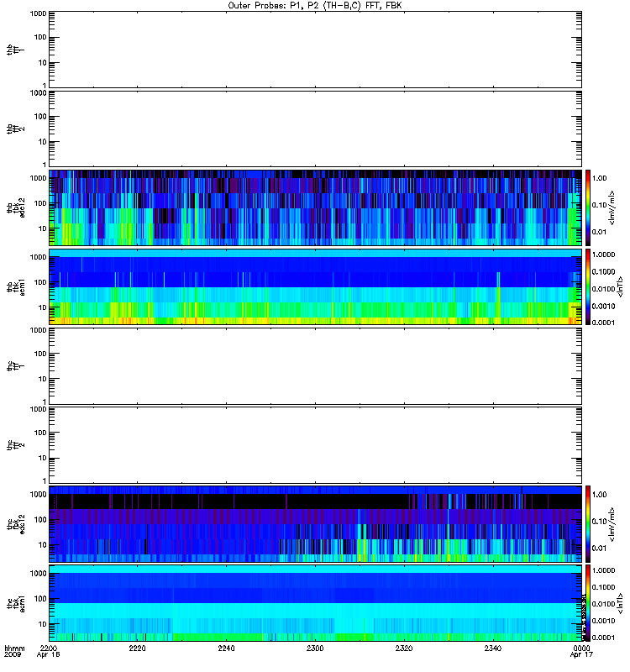Click the "0.01" value on the thc edc12 color bar
630x672 pixels.
point(600,549)
